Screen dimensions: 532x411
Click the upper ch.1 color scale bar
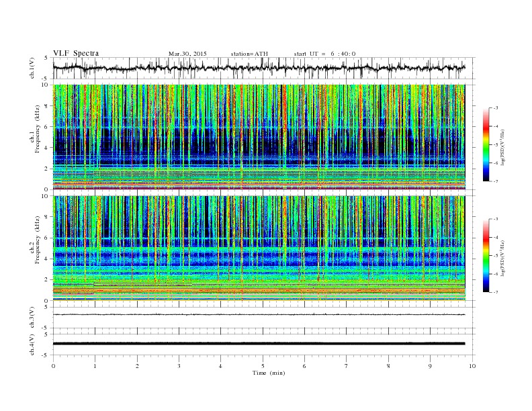(x=486, y=145)
